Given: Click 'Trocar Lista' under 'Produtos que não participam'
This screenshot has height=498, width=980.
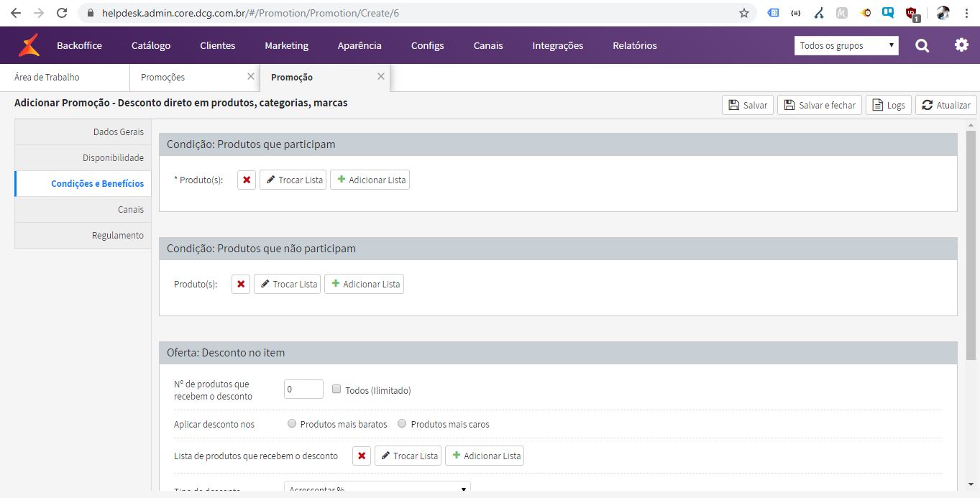Looking at the screenshot, I should (288, 284).
